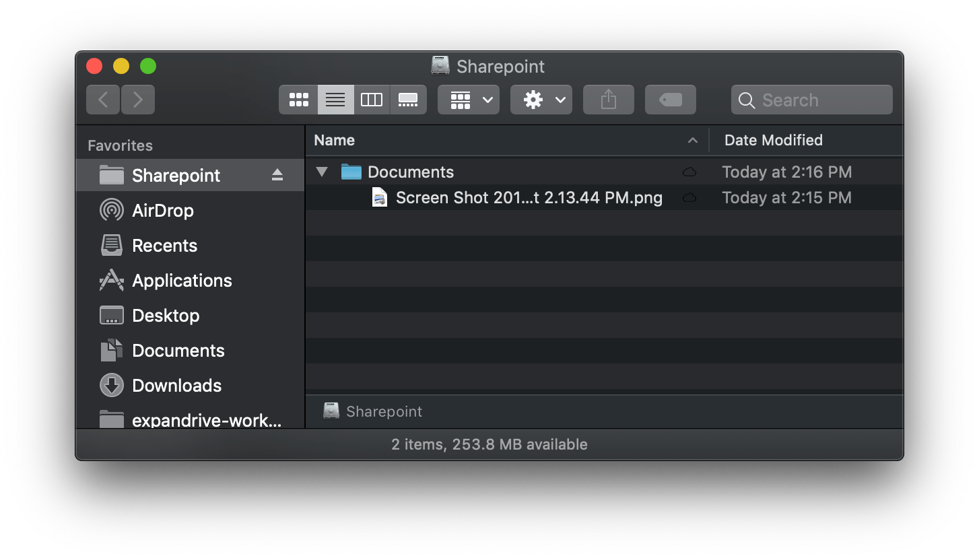Viewport: 979px width, 560px height.
Task: Click the Sharepoint drive icon in title bar
Action: pyautogui.click(x=440, y=65)
